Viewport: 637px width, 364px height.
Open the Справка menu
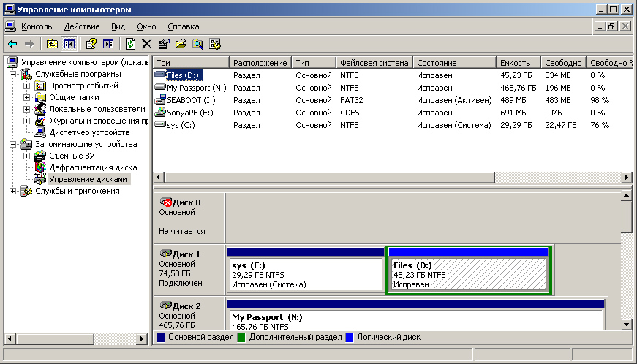click(x=183, y=26)
